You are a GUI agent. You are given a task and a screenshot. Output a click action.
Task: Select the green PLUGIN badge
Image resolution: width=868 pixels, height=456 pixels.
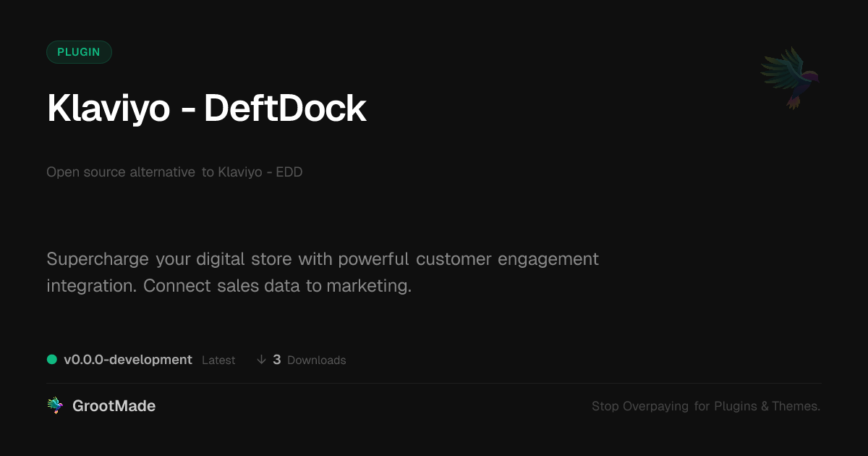coord(79,52)
